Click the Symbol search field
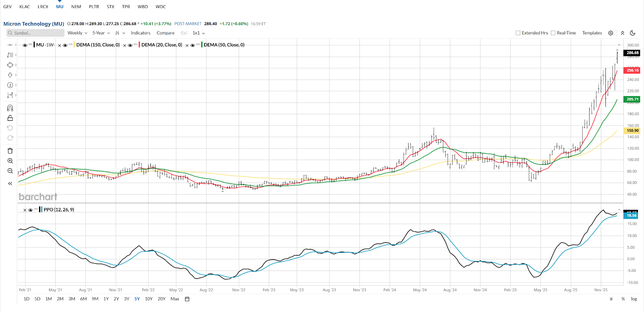This screenshot has height=312, width=644. 35,33
